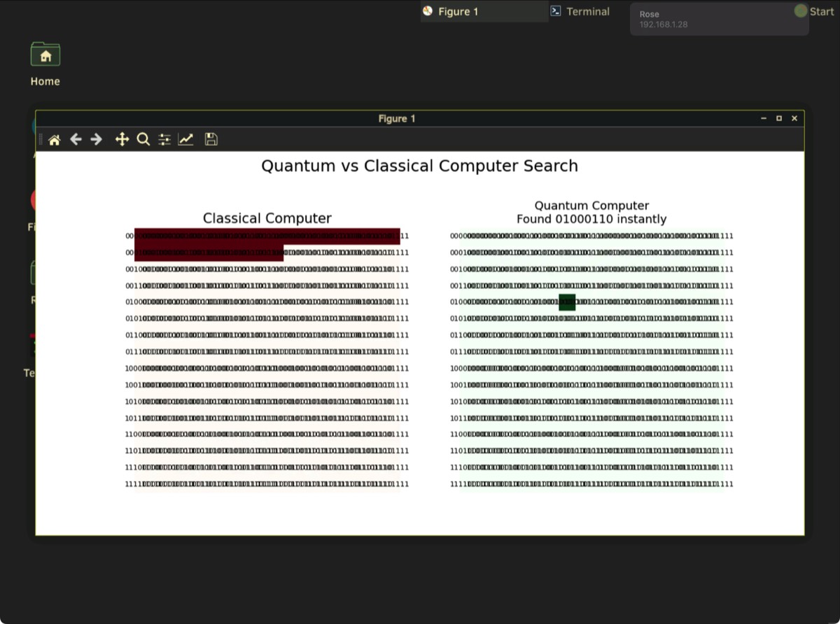Click the green highlighted cell in Quantum grid

pyautogui.click(x=567, y=302)
